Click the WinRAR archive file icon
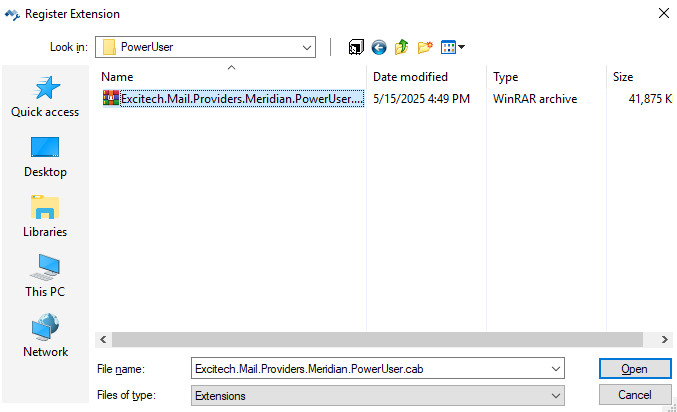 click(x=111, y=98)
